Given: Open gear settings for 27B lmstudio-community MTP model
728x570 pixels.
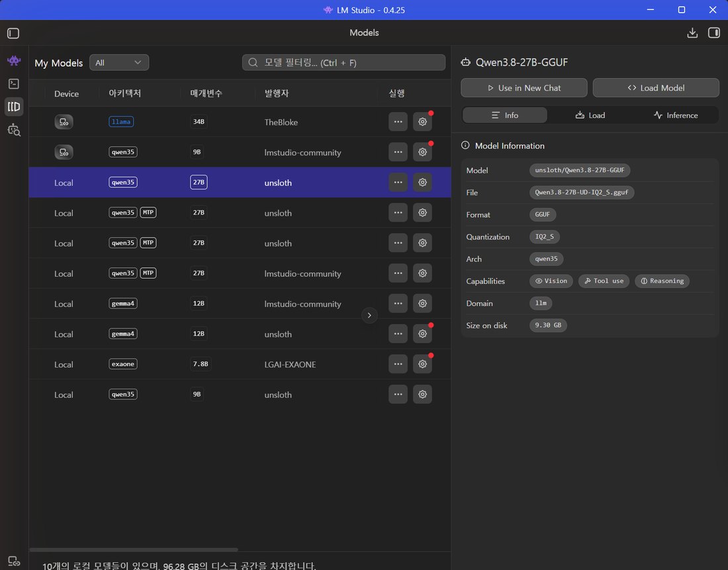Looking at the screenshot, I should click(422, 273).
